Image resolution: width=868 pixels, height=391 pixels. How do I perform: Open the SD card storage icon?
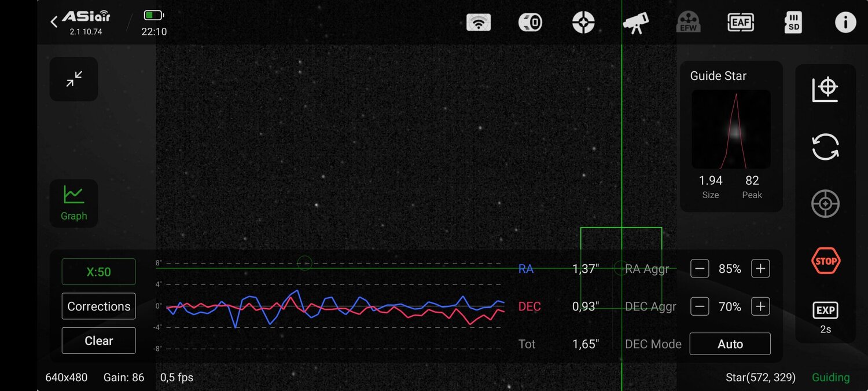[x=793, y=23]
